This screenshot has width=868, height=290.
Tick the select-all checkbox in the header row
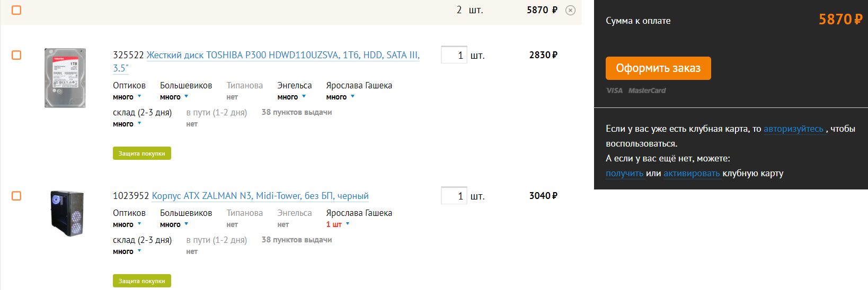tap(16, 10)
